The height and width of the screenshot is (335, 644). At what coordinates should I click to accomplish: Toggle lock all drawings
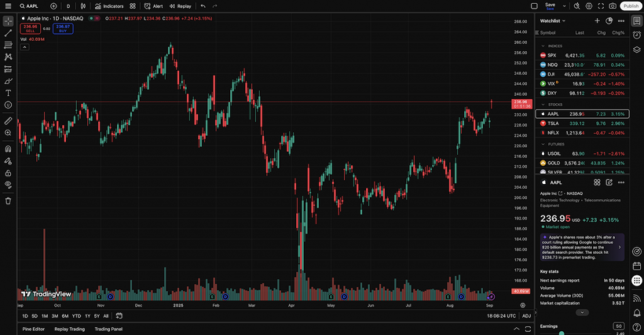pyautogui.click(x=8, y=173)
